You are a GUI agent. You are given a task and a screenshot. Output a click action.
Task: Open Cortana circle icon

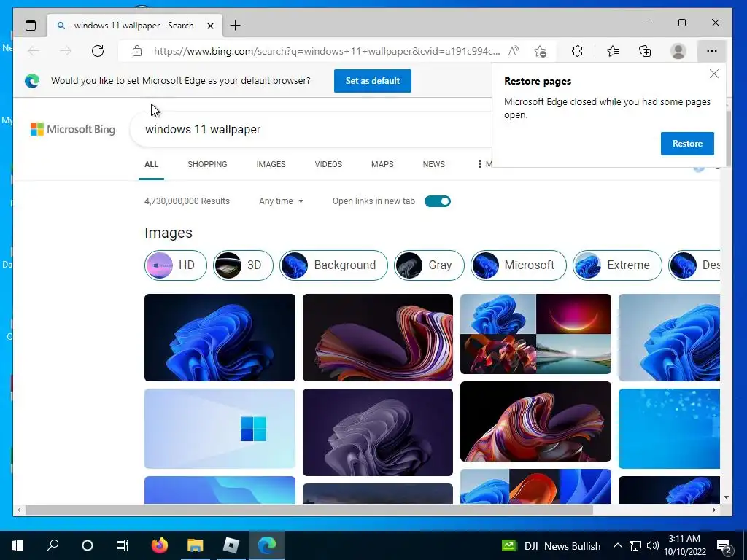coord(88,545)
